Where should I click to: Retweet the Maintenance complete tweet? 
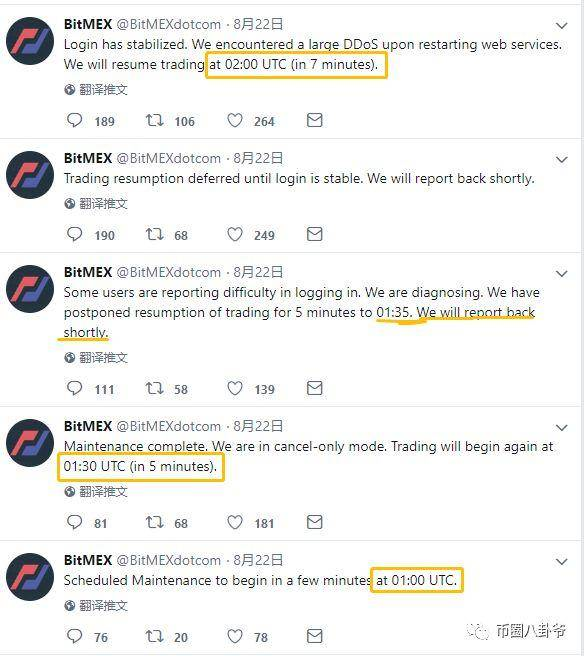coord(154,522)
